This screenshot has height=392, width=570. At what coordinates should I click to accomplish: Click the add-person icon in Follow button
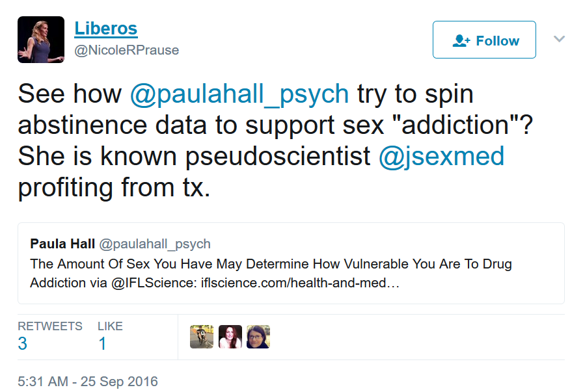(x=461, y=41)
